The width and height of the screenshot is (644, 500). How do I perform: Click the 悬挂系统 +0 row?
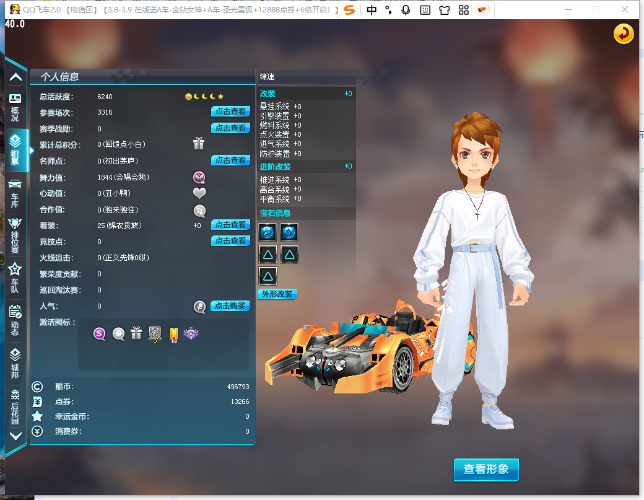[281, 106]
